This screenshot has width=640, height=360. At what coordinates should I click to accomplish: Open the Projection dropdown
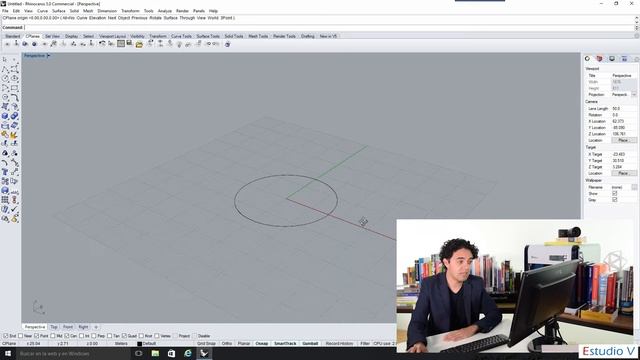tap(634, 94)
